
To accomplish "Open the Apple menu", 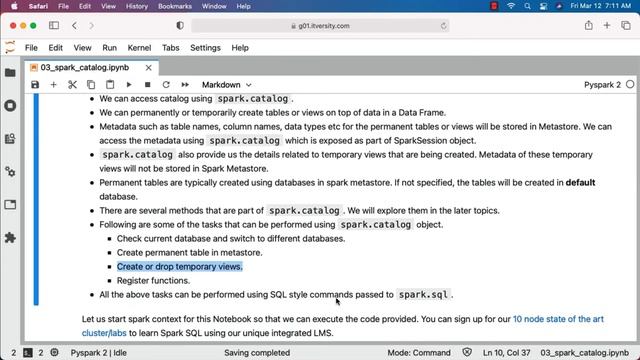I will pyautogui.click(x=14, y=6).
